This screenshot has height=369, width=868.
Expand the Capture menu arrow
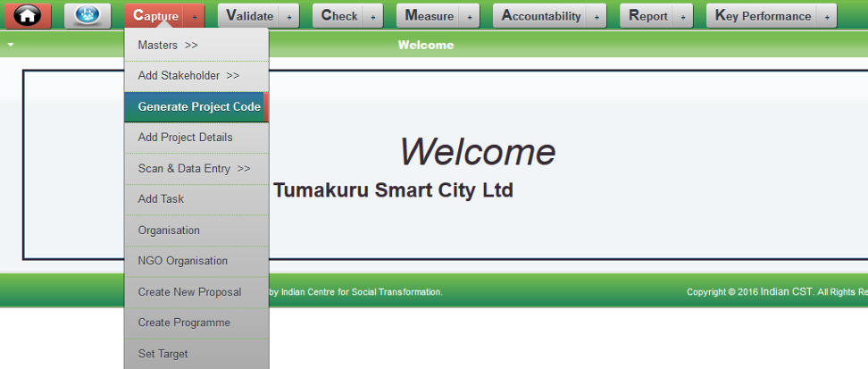point(196,16)
